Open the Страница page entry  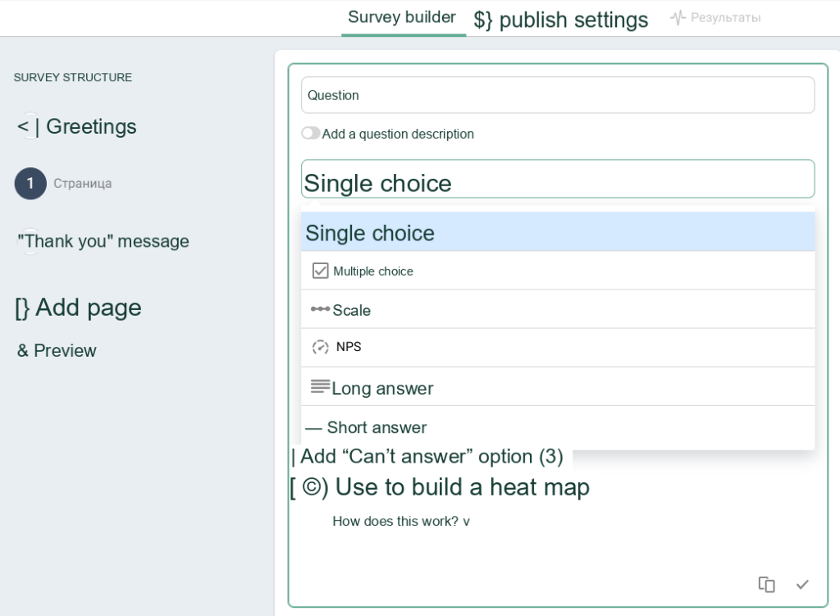(83, 183)
